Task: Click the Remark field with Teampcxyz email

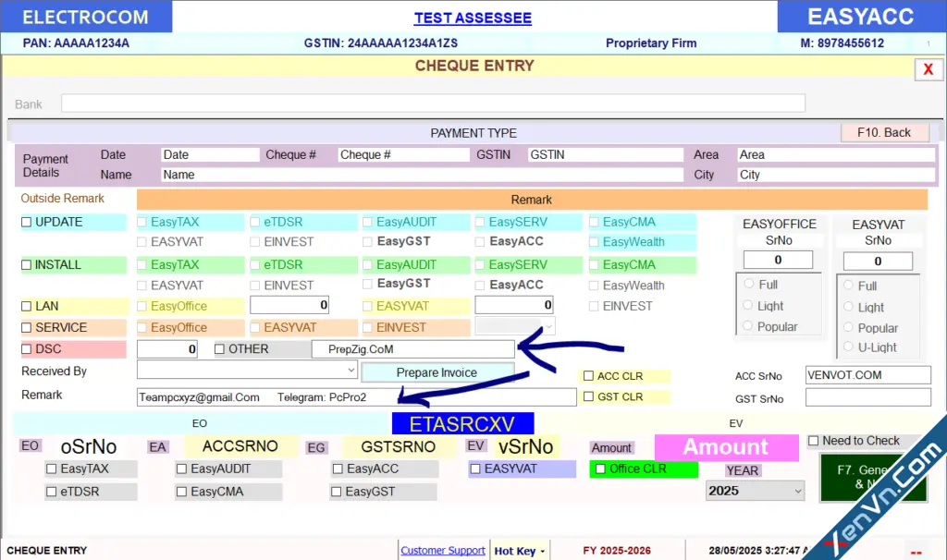Action: pyautogui.click(x=356, y=397)
